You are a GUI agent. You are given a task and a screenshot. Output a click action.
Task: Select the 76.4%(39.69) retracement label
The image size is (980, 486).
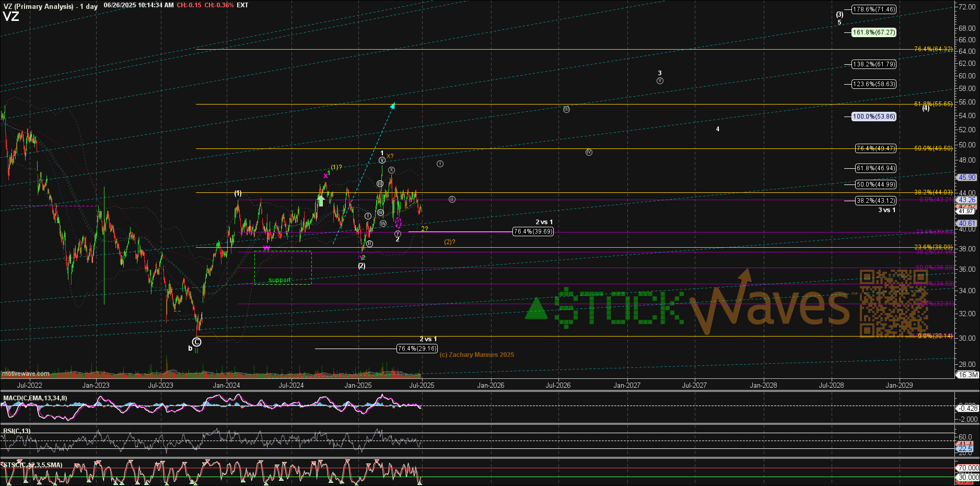click(533, 232)
